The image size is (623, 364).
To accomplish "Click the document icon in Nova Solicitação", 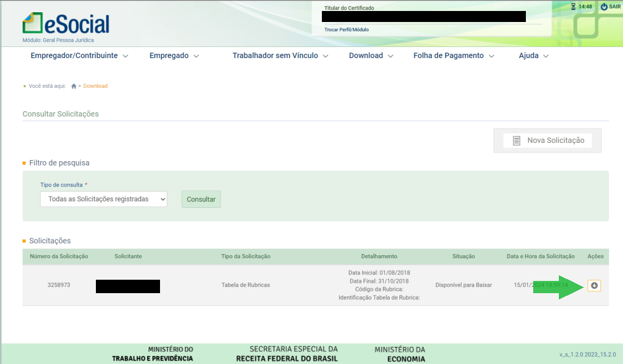I will [517, 140].
